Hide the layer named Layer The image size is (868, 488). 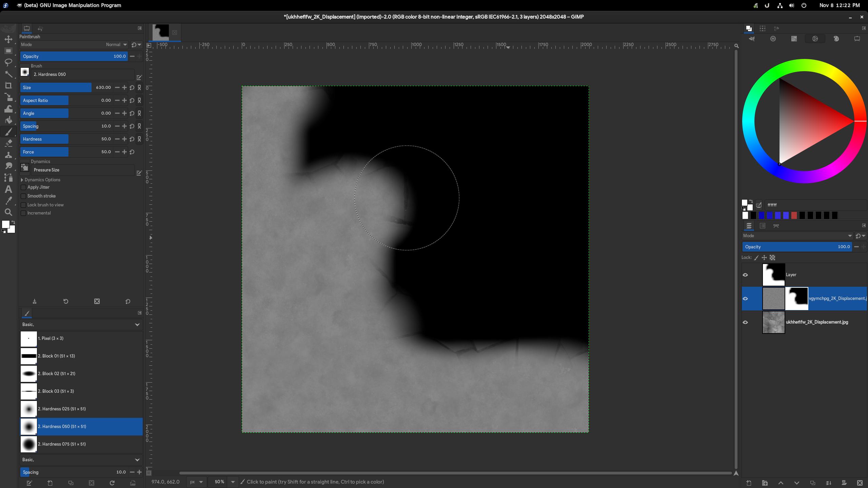click(x=745, y=275)
